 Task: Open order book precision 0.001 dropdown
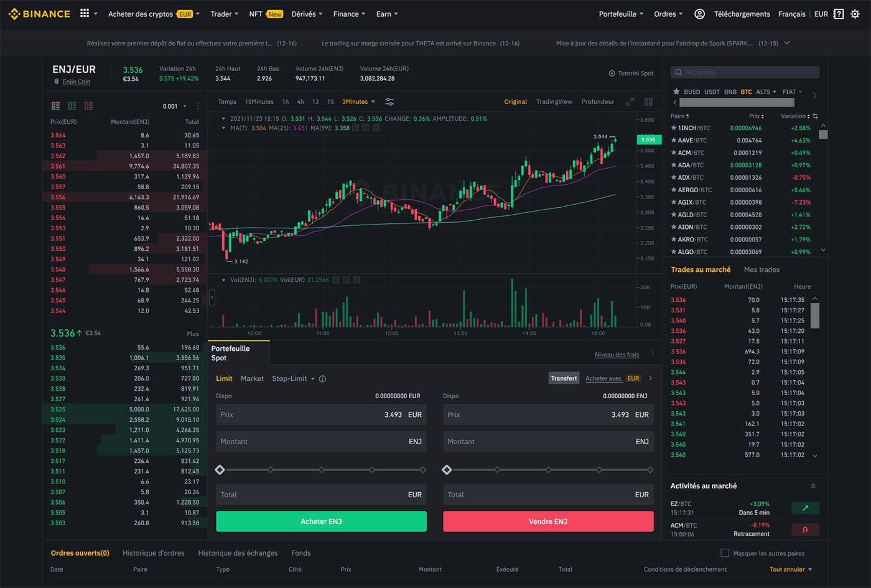(174, 106)
